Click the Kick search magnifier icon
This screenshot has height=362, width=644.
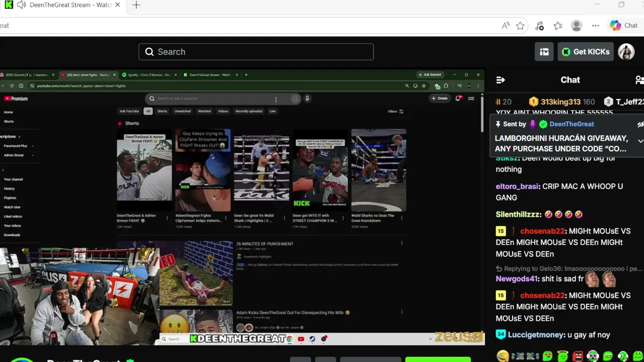coord(149,52)
